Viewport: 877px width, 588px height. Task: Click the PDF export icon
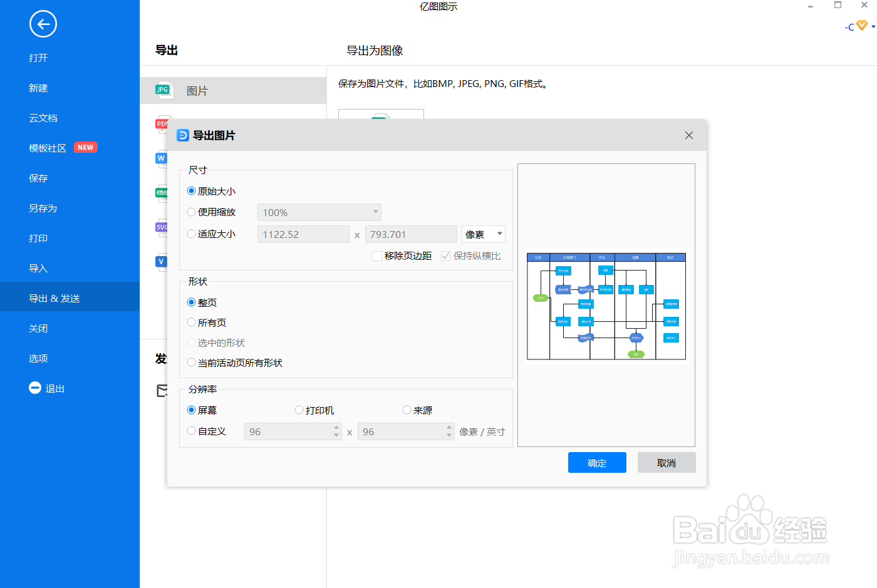pyautogui.click(x=162, y=124)
